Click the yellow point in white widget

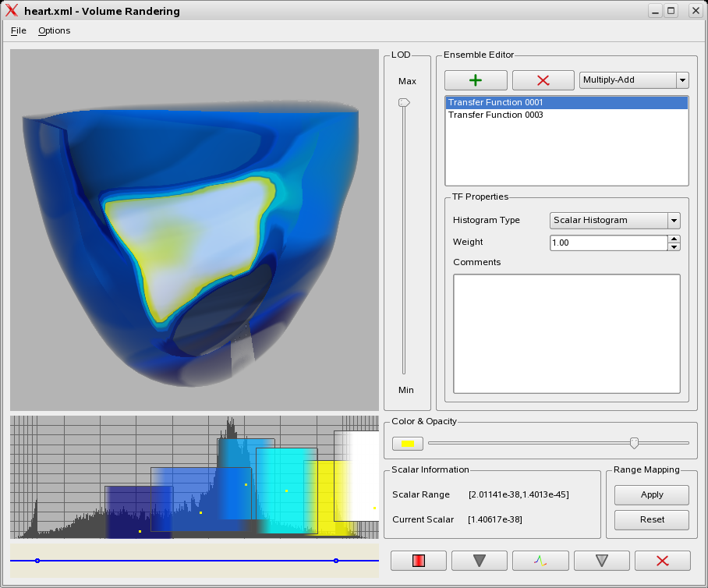[375, 508]
